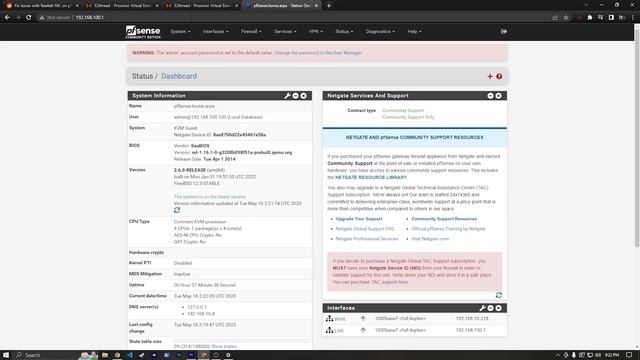
Task: Switch to first browser tab about Realtek NIC
Action: [42, 6]
